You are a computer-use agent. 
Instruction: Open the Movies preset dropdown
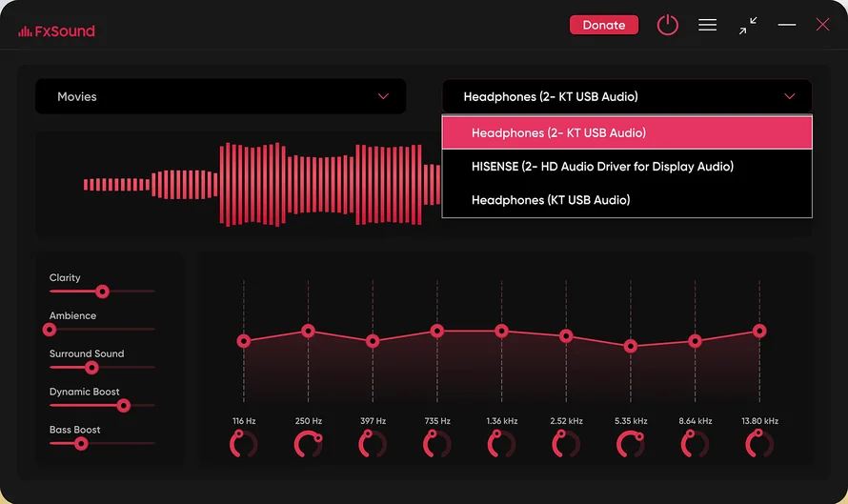(x=221, y=96)
